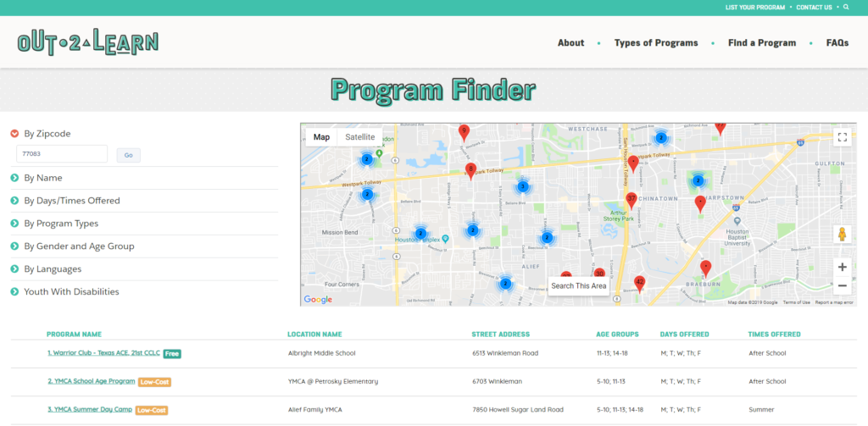This screenshot has height=426, width=868.
Task: Click the Program Name column header
Action: coord(75,335)
